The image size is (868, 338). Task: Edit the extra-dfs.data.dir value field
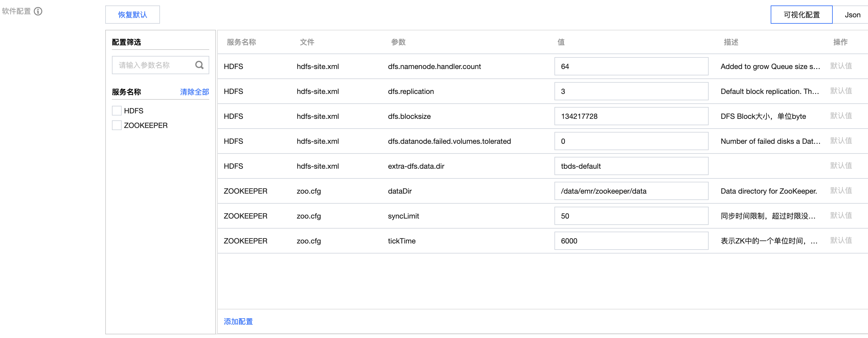631,166
